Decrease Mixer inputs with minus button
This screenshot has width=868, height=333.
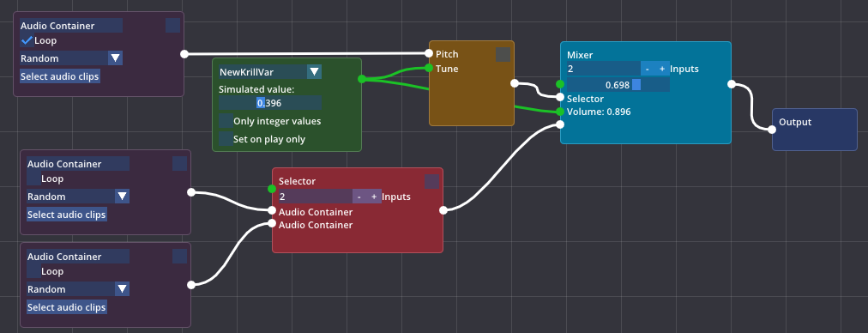coord(647,69)
